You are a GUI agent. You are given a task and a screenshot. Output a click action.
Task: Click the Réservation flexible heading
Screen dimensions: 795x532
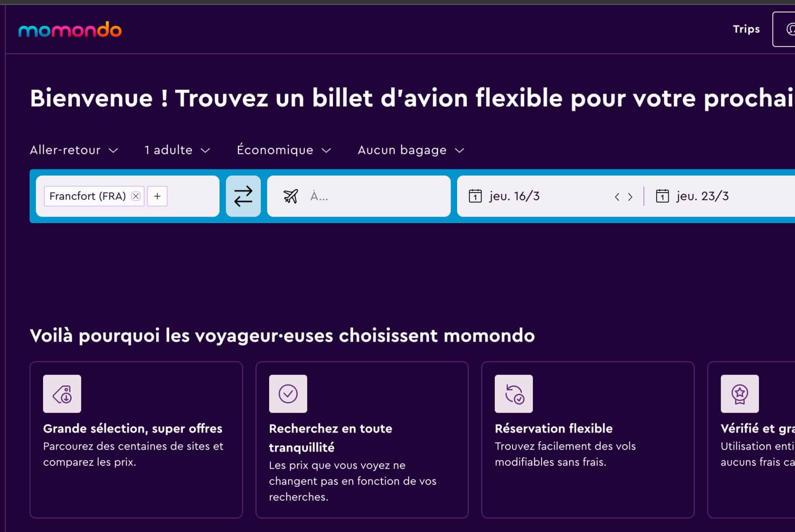554,428
